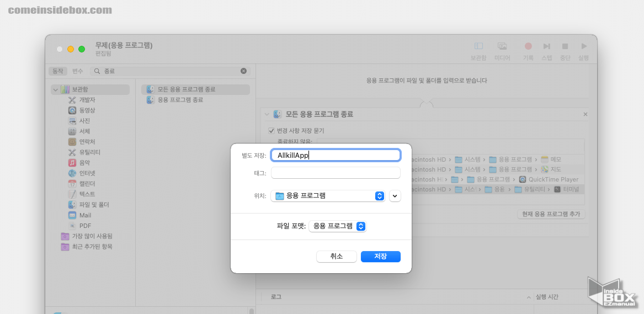Switch to the 동작 tab

click(57, 71)
